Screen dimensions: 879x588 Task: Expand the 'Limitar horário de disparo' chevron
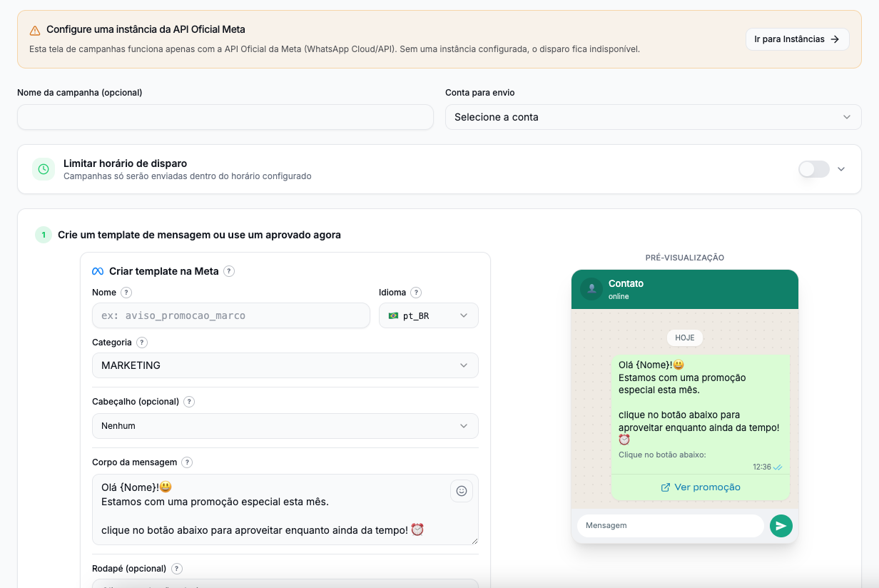841,169
